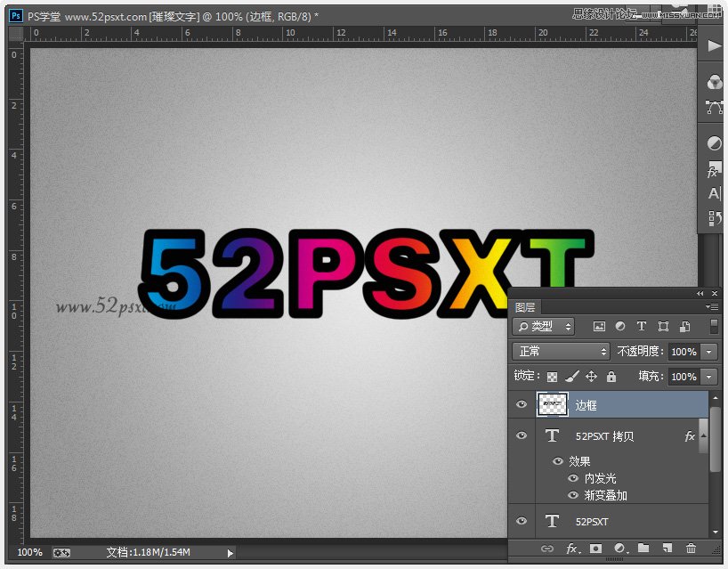Click the Layers panel scroll down arrow

coord(715,532)
